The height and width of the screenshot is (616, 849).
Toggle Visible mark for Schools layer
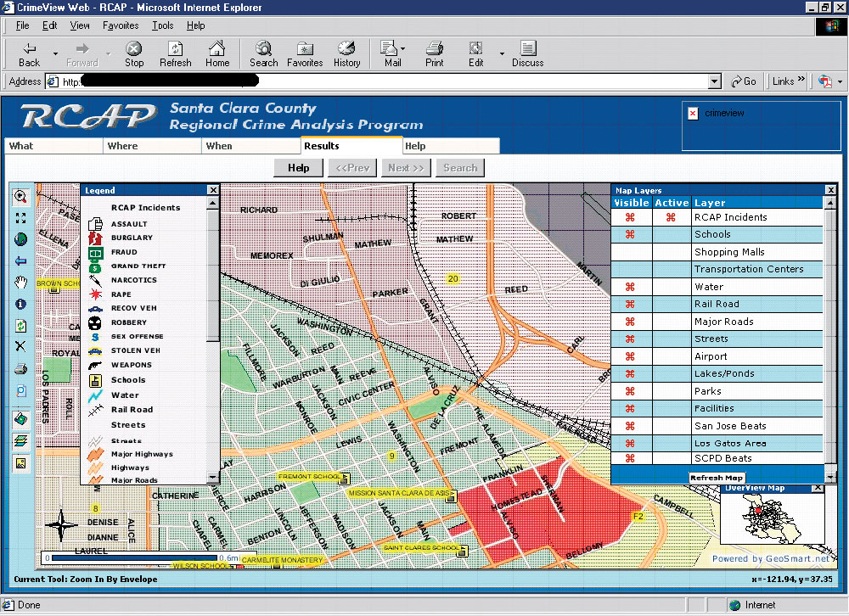630,234
